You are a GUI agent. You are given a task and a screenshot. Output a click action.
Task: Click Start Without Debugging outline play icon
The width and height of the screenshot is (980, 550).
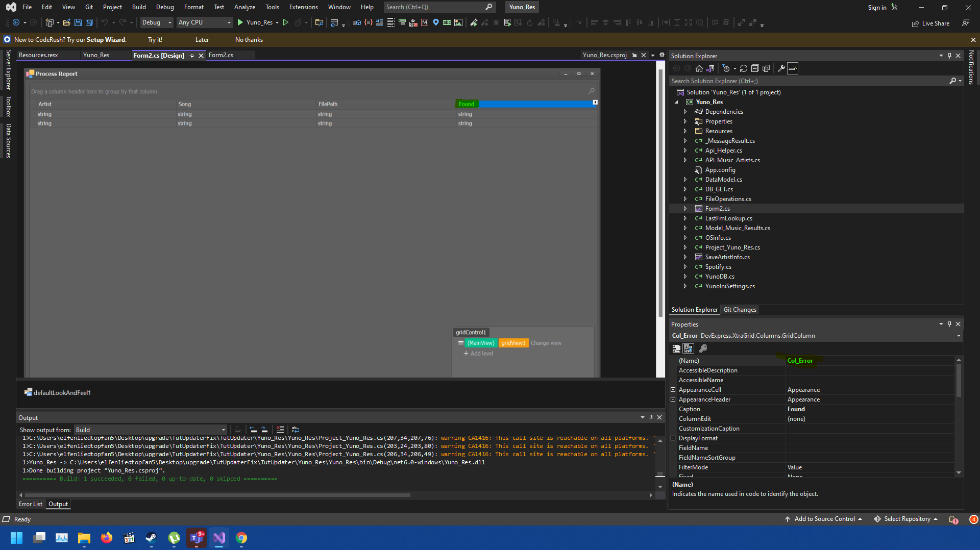point(286,22)
